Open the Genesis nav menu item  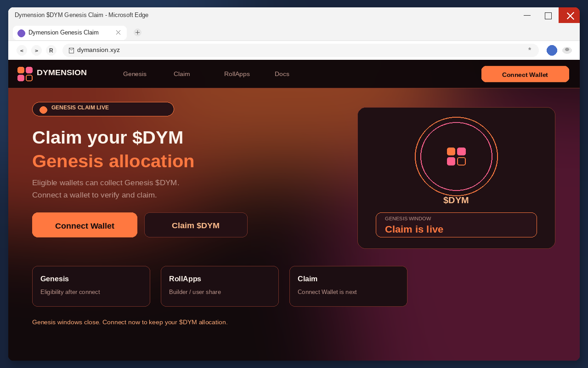click(x=135, y=74)
